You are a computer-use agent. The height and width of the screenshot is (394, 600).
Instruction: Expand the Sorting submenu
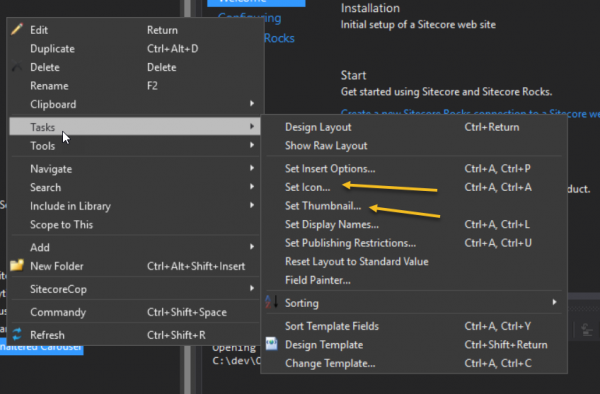coord(414,303)
